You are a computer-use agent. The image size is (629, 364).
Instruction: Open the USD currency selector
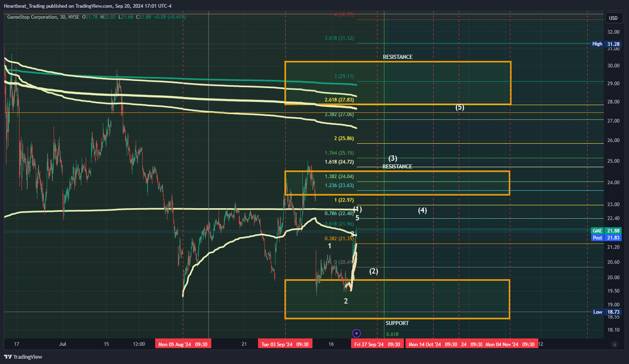tap(613, 18)
